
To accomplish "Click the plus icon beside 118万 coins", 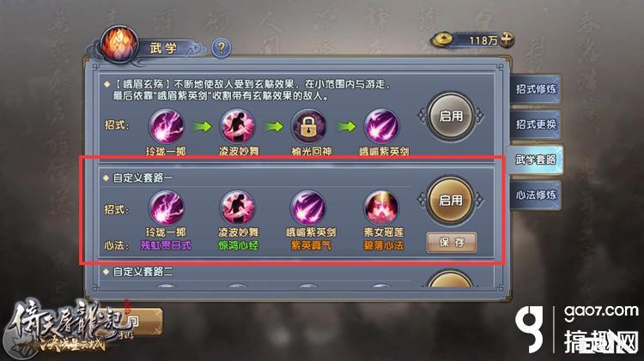I will coord(507,39).
